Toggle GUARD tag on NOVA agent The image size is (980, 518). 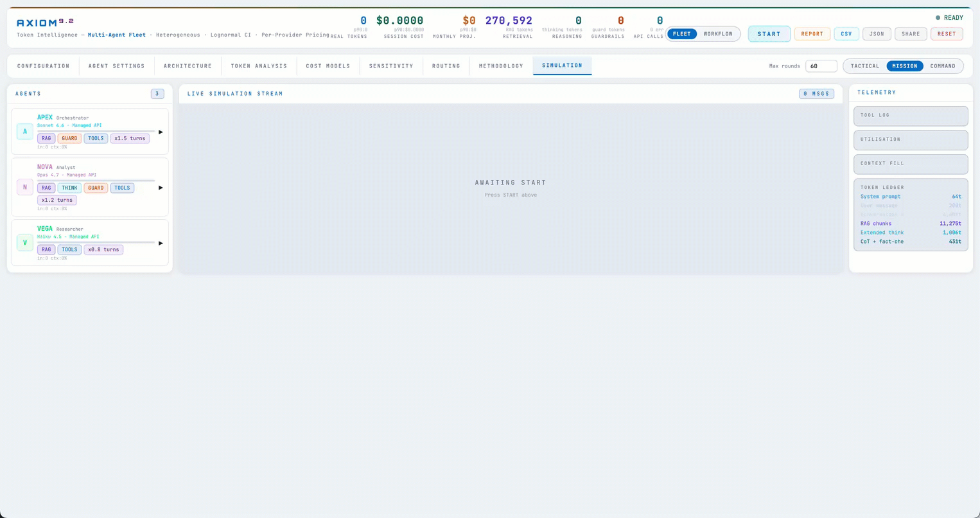coord(96,188)
